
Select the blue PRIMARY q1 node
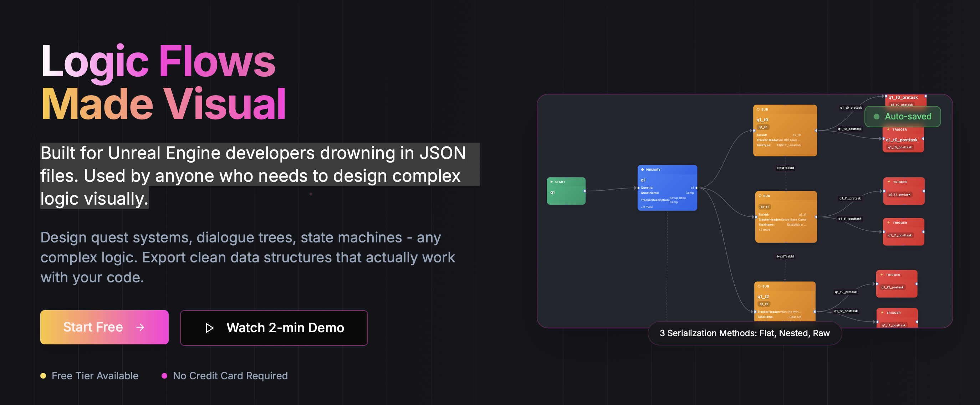click(667, 188)
